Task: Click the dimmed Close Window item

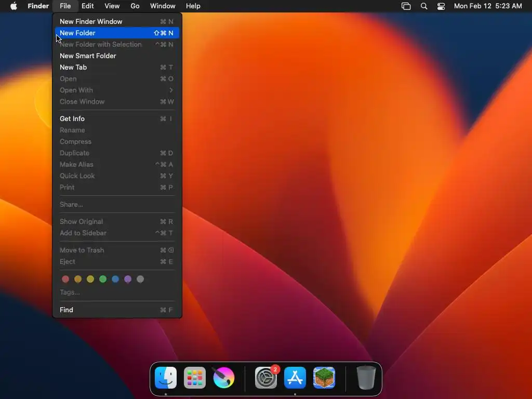Action: pyautogui.click(x=117, y=102)
